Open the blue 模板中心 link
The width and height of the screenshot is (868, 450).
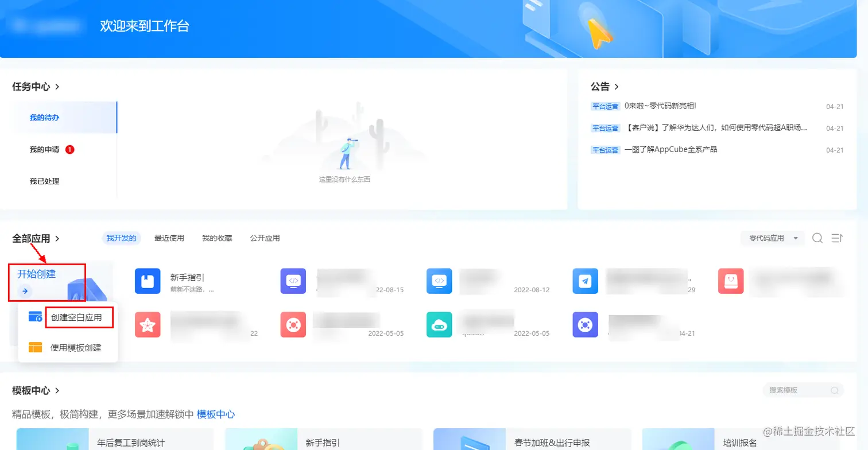click(x=216, y=414)
